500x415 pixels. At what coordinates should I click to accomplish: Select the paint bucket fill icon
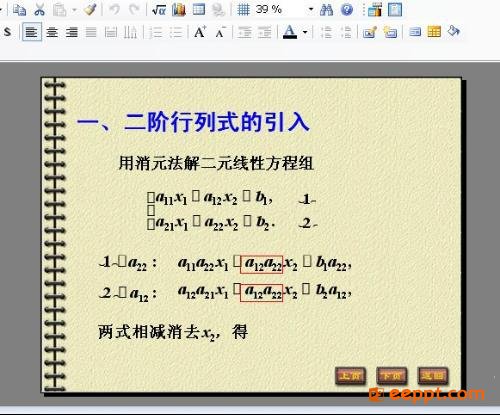(x=454, y=31)
